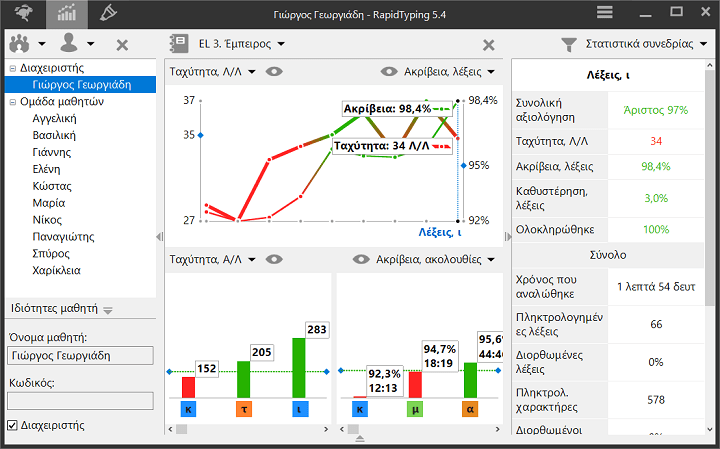Viewport: 720px width, 449px height.
Task: Select student Γιώργος Γεωργιάδη in the tree
Action: [x=80, y=84]
